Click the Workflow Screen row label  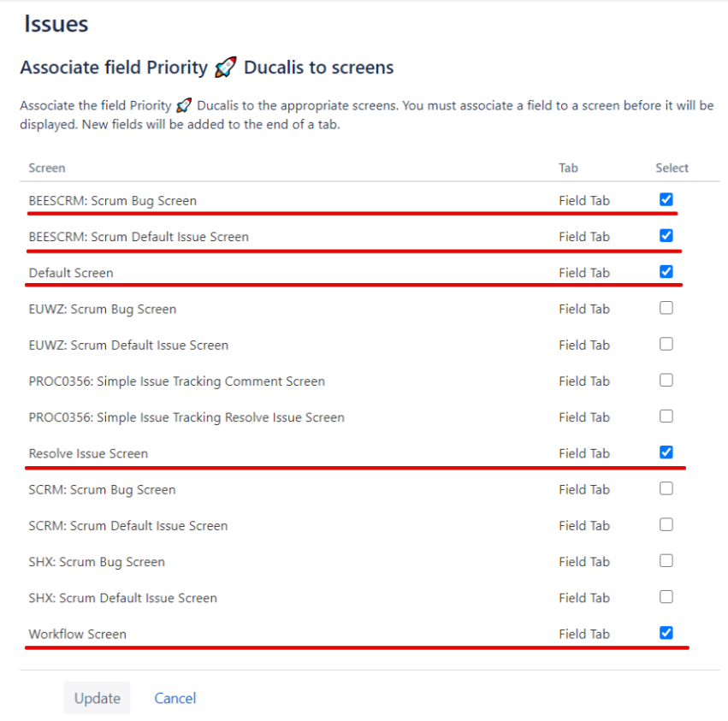click(x=77, y=634)
